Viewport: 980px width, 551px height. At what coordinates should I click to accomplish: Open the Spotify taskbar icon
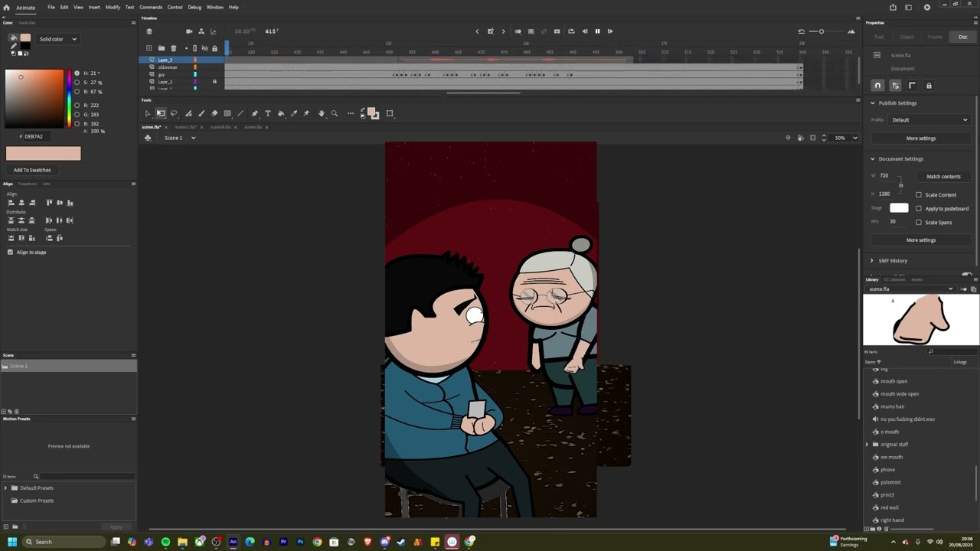point(165,542)
